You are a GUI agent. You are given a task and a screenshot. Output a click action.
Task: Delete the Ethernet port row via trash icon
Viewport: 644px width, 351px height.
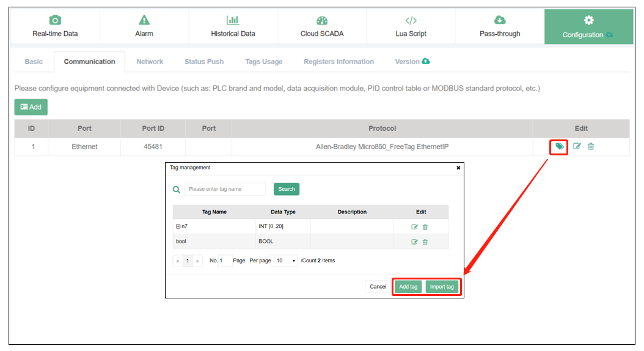[x=591, y=146]
